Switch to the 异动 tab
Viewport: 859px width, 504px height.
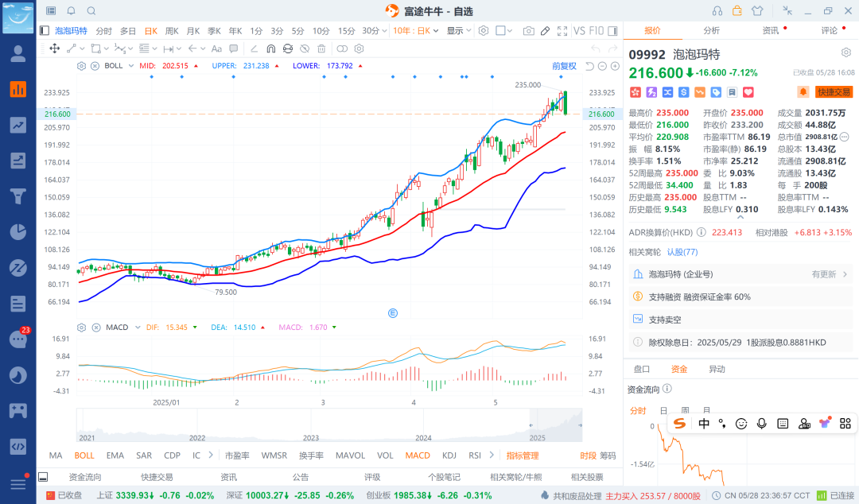(x=717, y=369)
